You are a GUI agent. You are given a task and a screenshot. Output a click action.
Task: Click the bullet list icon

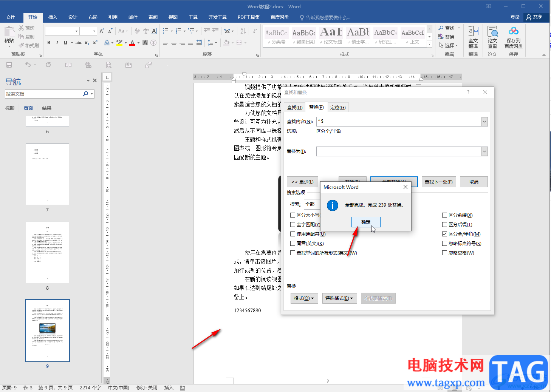pyautogui.click(x=165, y=31)
